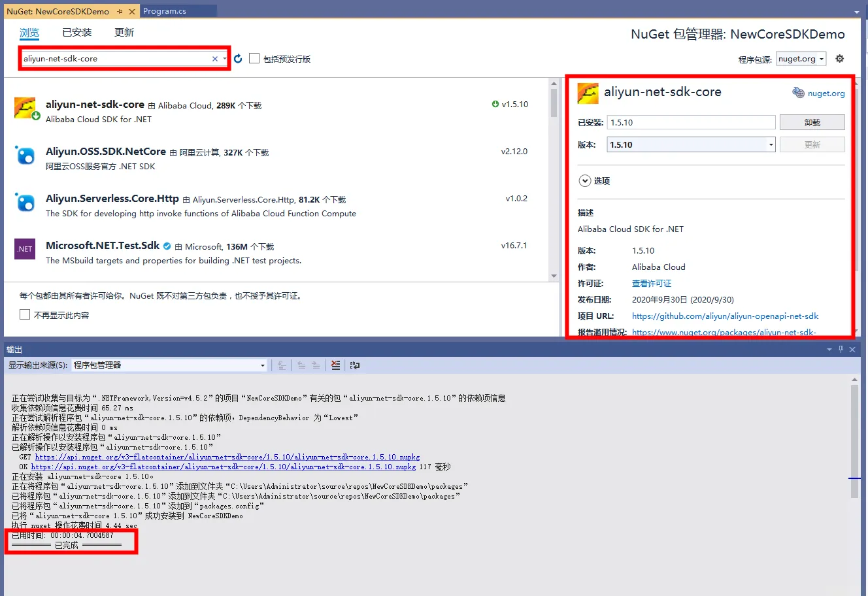The height and width of the screenshot is (596, 868).
Task: Select the aliyun-net-sdk-core package title
Action: point(95,105)
